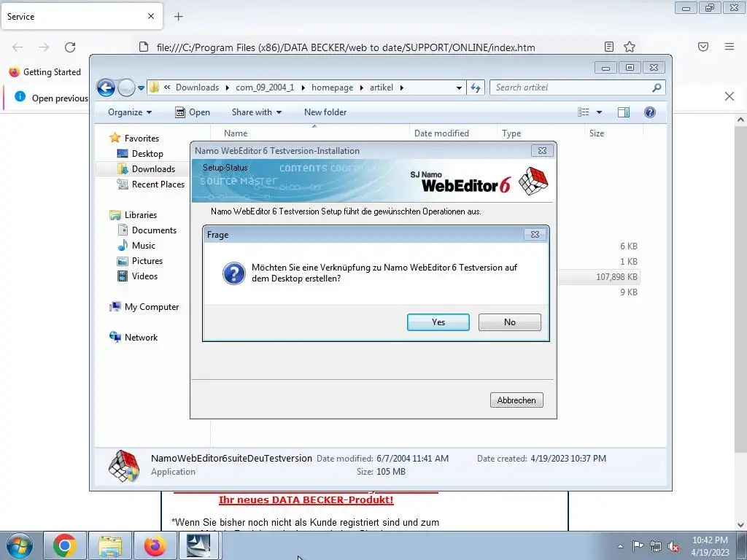Open Explorer recent locations dropdown arrow
The height and width of the screenshot is (560, 747).
point(141,88)
